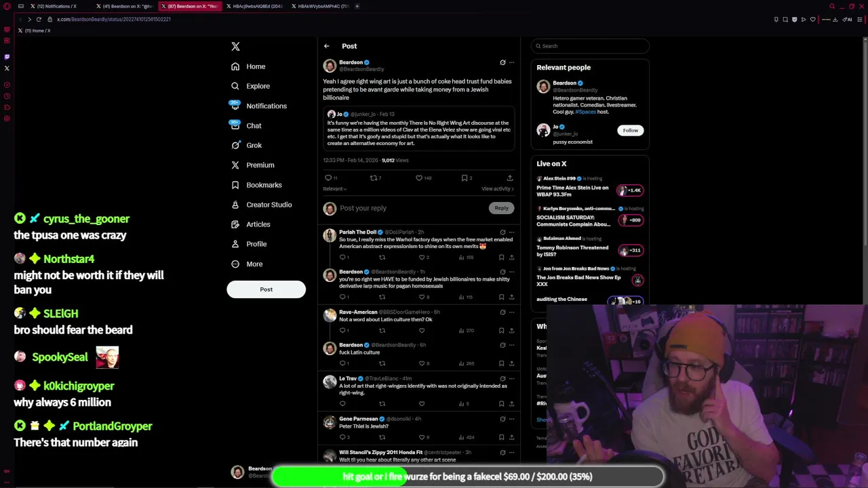The height and width of the screenshot is (488, 868).
Task: Open the Tommy Robinson live space listing
Action: click(x=590, y=247)
